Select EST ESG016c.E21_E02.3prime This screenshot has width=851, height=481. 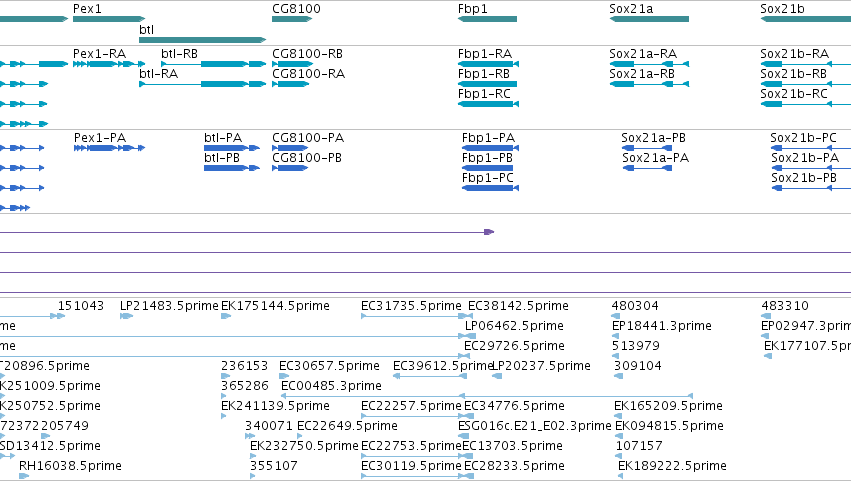(535, 426)
